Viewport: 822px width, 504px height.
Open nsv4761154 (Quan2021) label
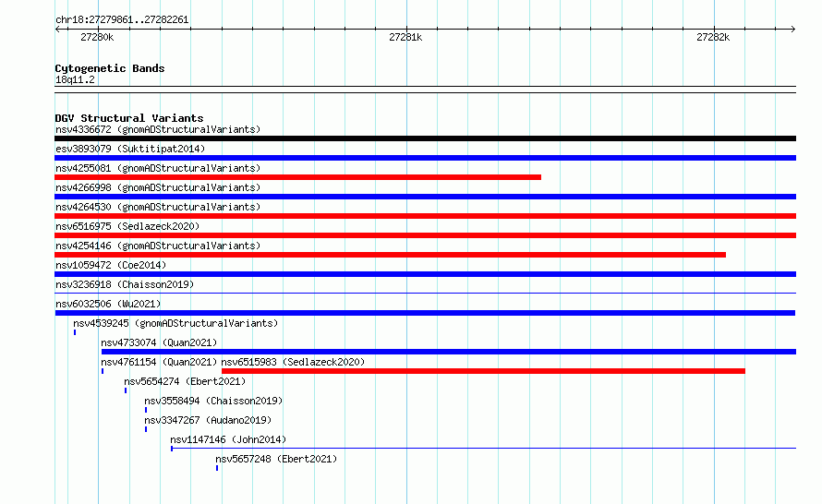[x=159, y=362]
